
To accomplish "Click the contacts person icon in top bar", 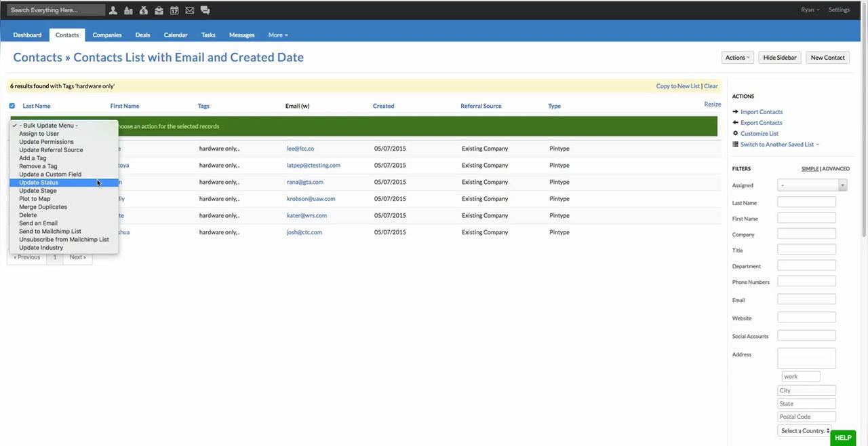I will pyautogui.click(x=113, y=10).
